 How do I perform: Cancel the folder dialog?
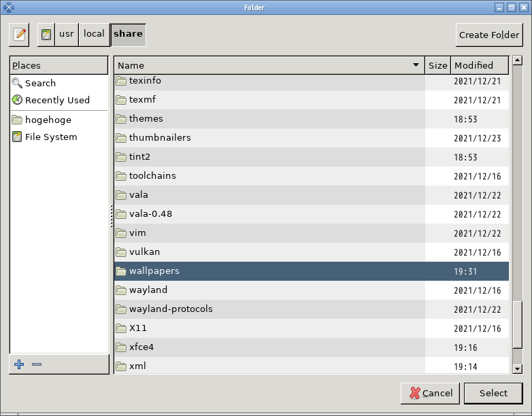click(430, 394)
